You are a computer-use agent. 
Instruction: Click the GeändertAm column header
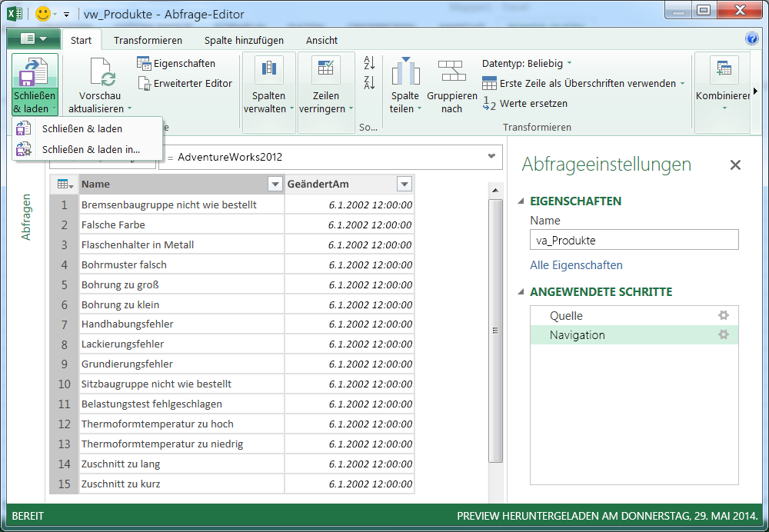[x=349, y=185]
